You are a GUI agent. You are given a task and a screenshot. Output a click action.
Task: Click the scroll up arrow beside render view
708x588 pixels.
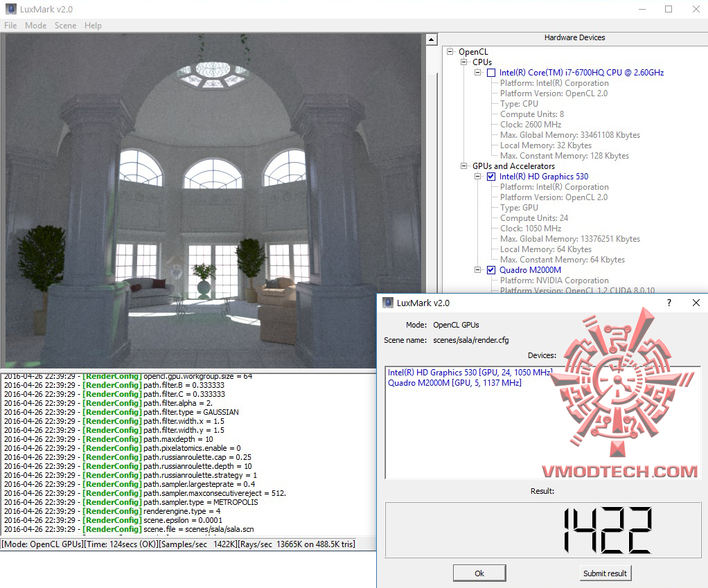431,39
